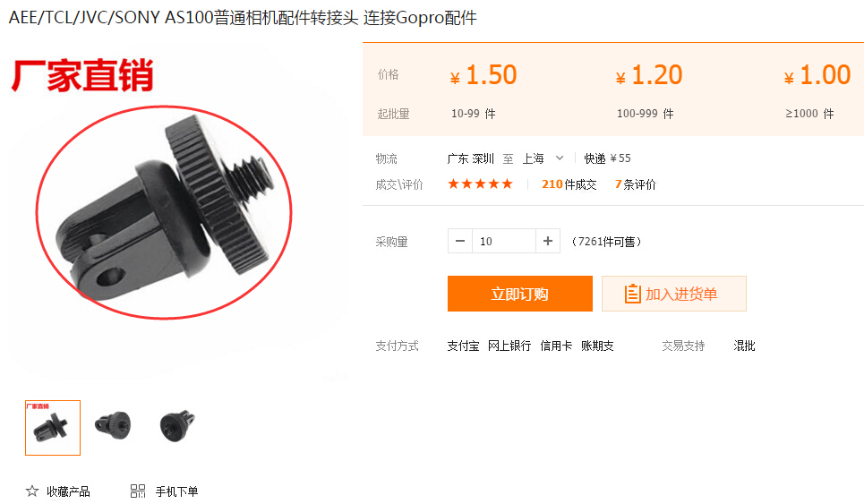
Task: Open the 7条评价 reviews link
Action: click(636, 184)
